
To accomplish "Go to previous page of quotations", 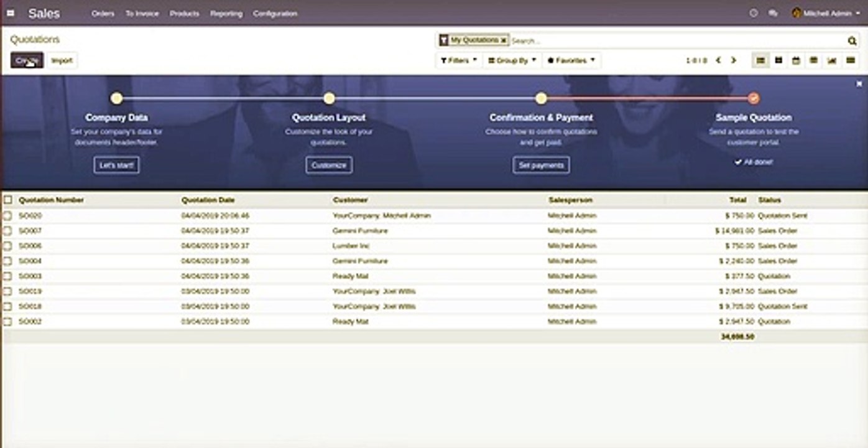I will 718,60.
